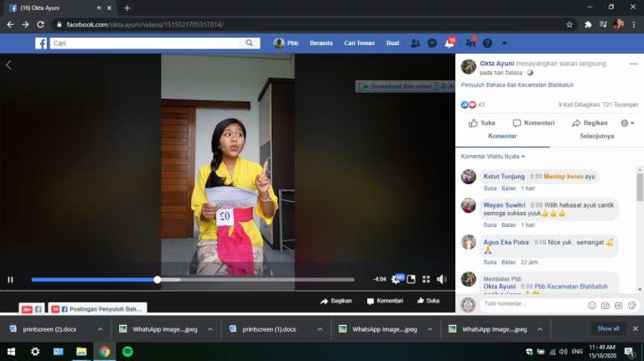Open Chrome media control icon
Viewport: 644px width, 361px height.
coord(603,24)
